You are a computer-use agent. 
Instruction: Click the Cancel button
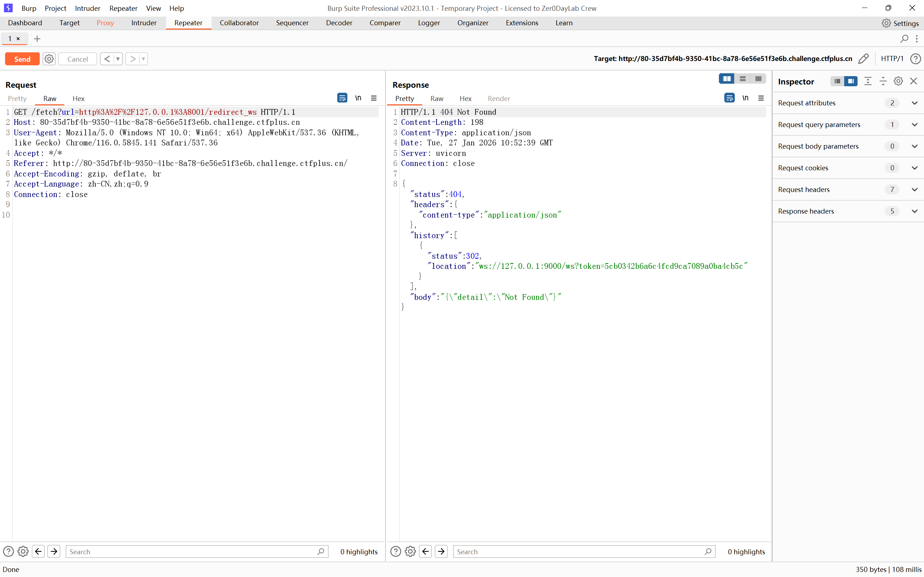[78, 59]
